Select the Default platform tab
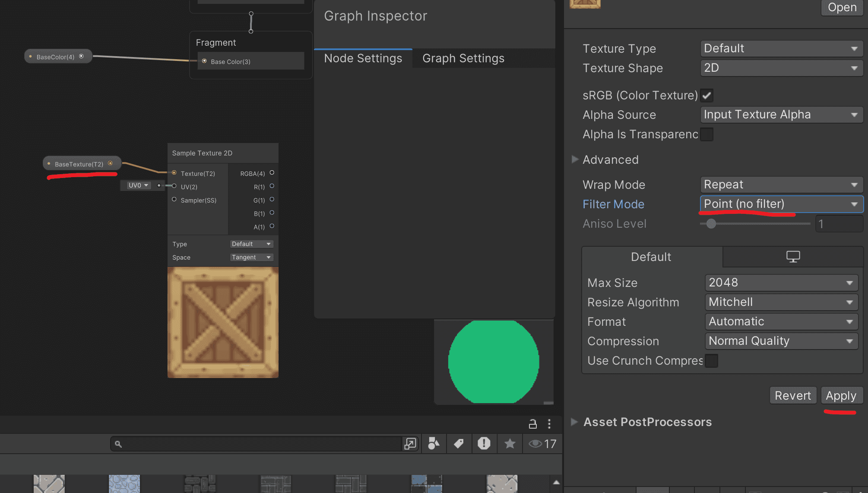This screenshot has height=493, width=868. click(x=652, y=257)
